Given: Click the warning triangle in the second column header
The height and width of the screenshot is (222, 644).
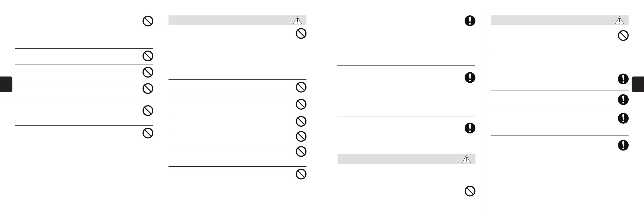Looking at the screenshot, I should (x=297, y=21).
